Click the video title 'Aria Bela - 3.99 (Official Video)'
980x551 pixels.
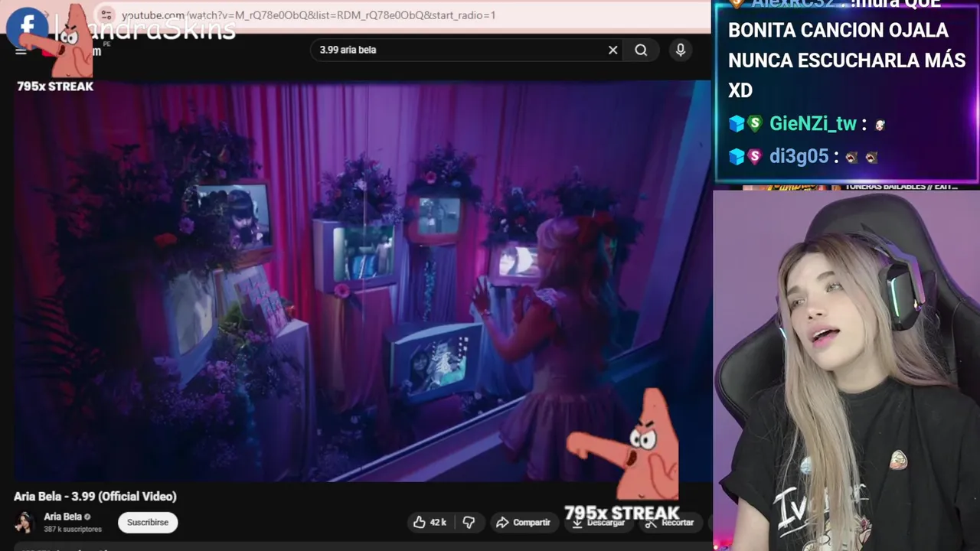coord(95,496)
